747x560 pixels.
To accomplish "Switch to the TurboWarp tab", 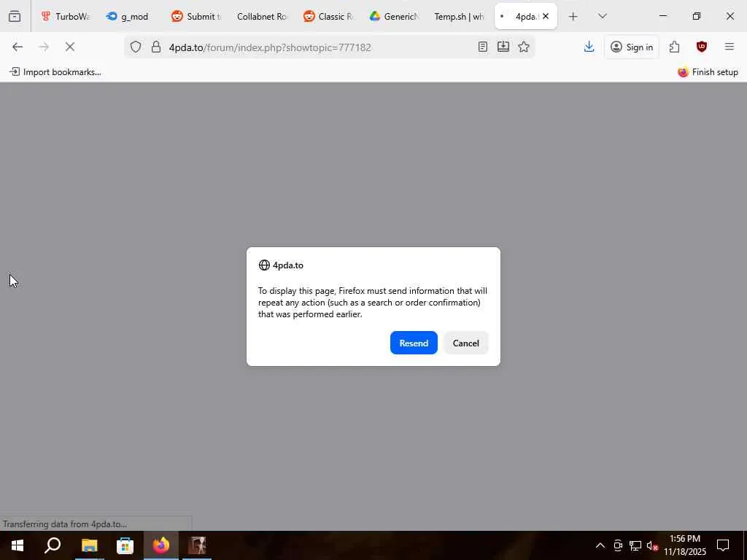I will [x=65, y=16].
